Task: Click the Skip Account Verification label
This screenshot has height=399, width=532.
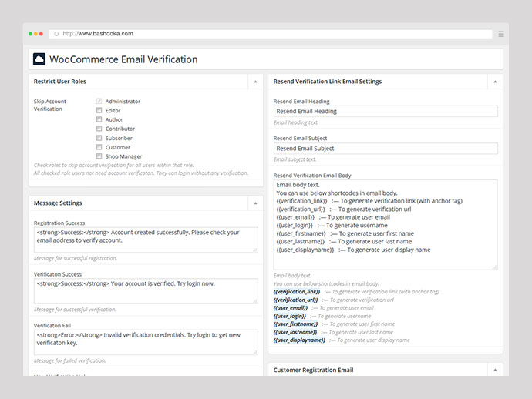Action: pos(50,105)
